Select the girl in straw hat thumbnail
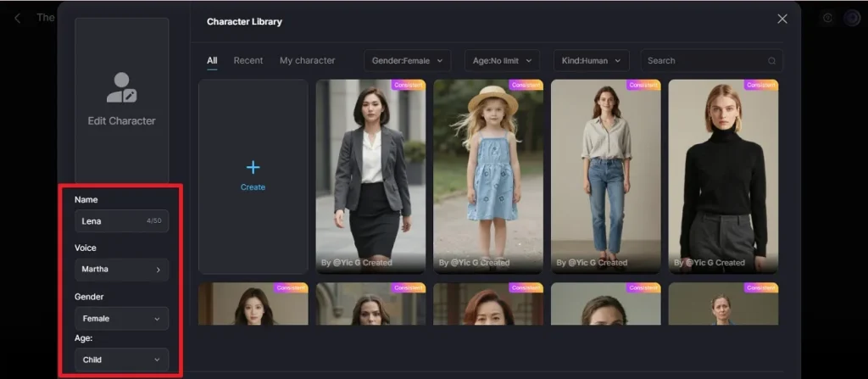 tap(487, 176)
